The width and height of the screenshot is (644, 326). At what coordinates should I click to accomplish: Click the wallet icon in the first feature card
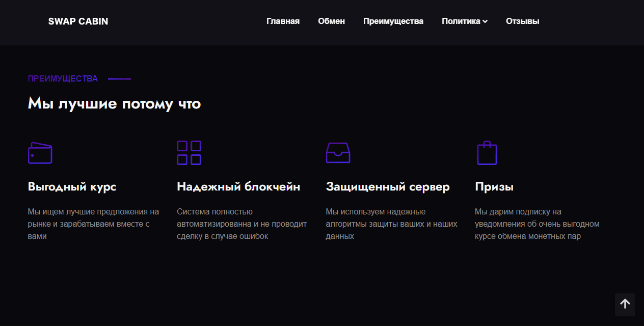40,153
